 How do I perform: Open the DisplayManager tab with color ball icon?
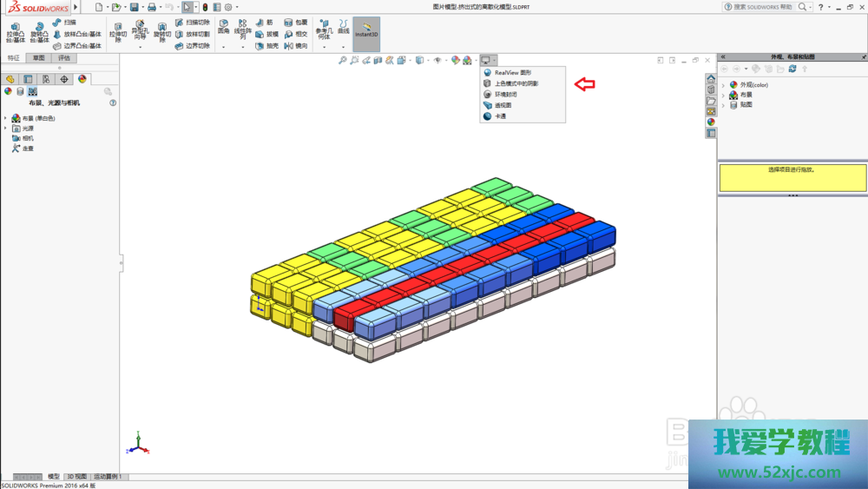(x=82, y=79)
